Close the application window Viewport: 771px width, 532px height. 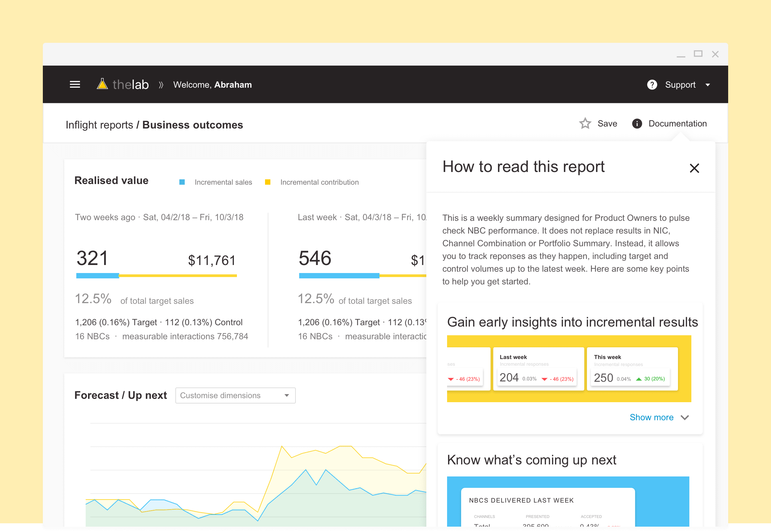point(715,54)
